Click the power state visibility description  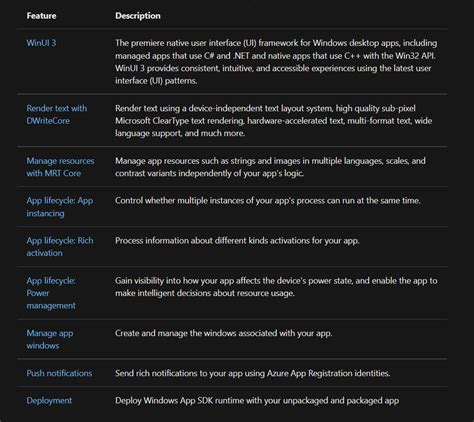tap(276, 287)
